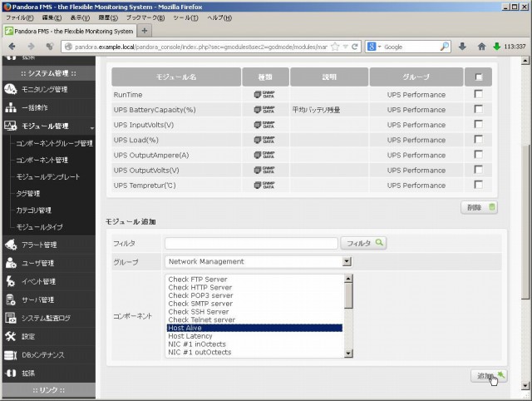Open tag management sidebar link
The width and height of the screenshot is (532, 401).
(x=28, y=193)
